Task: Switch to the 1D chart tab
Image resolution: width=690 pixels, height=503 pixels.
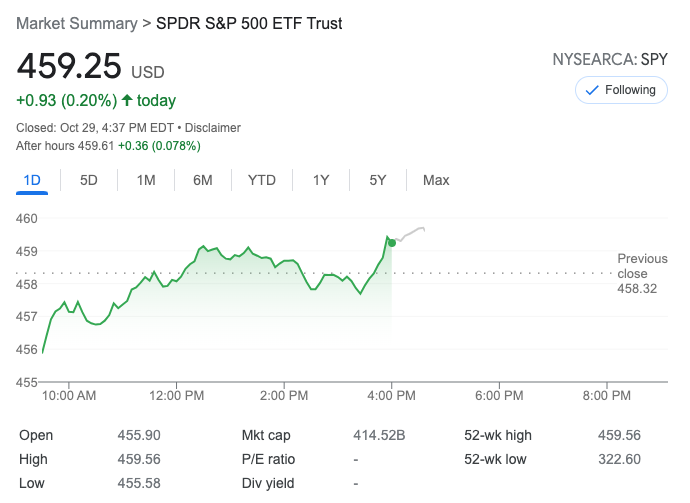Action: pyautogui.click(x=32, y=180)
